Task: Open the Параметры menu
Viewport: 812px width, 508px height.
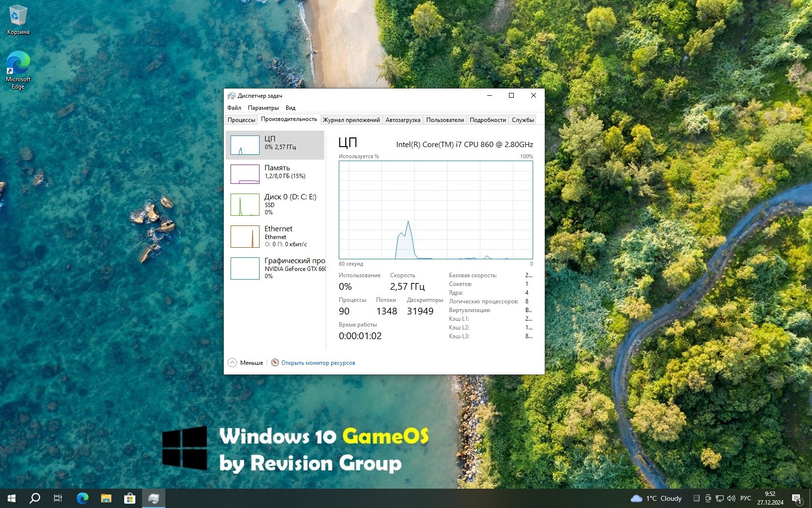Action: (x=263, y=108)
